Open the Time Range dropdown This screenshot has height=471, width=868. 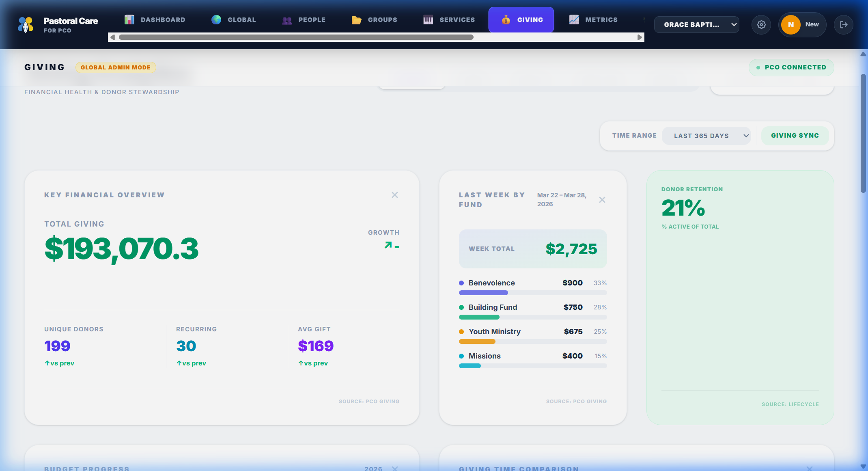tap(706, 136)
